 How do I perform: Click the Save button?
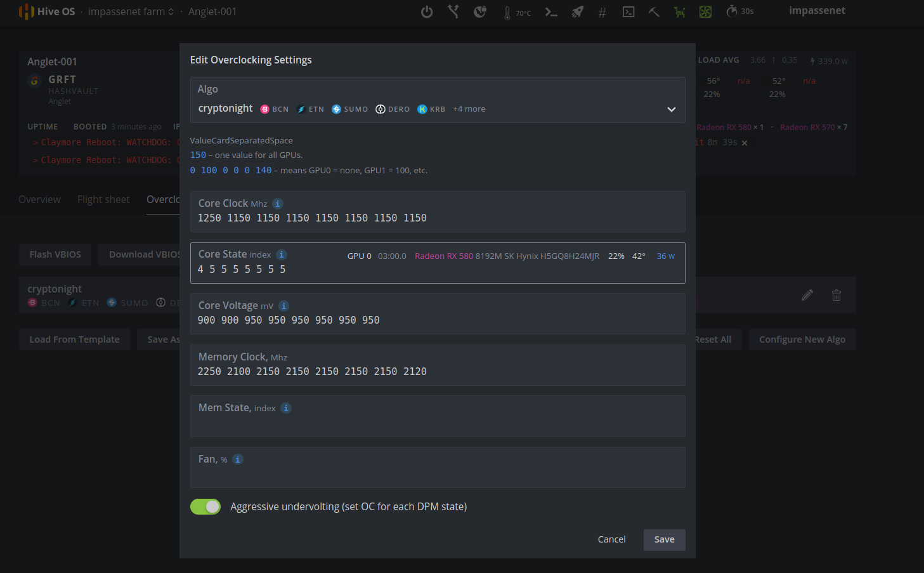point(664,539)
